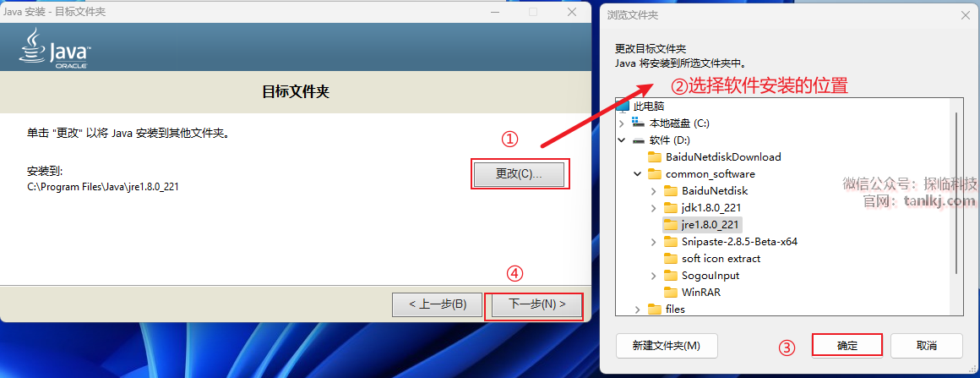
Task: Select tree row labeled BaiduNetdiskDownload
Action: tap(715, 157)
